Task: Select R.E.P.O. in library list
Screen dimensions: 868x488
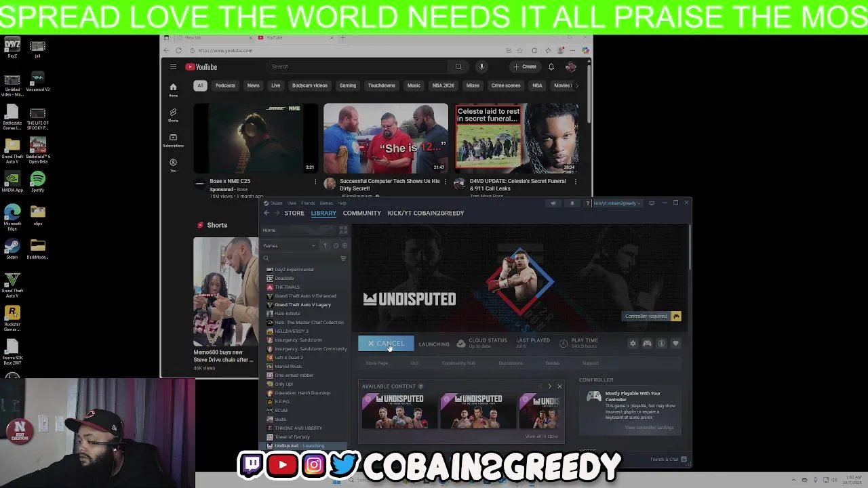Action: tap(282, 402)
